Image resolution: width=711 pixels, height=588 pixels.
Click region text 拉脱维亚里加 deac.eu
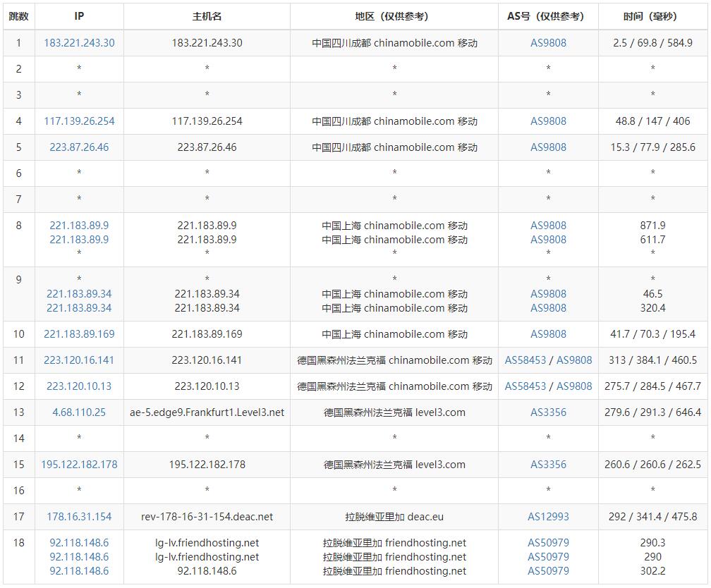click(x=394, y=517)
